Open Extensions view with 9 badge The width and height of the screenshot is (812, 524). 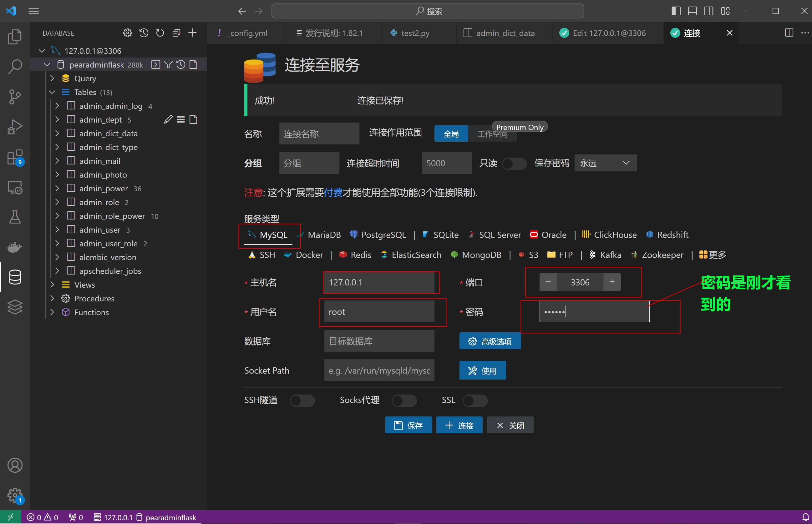pyautogui.click(x=15, y=157)
